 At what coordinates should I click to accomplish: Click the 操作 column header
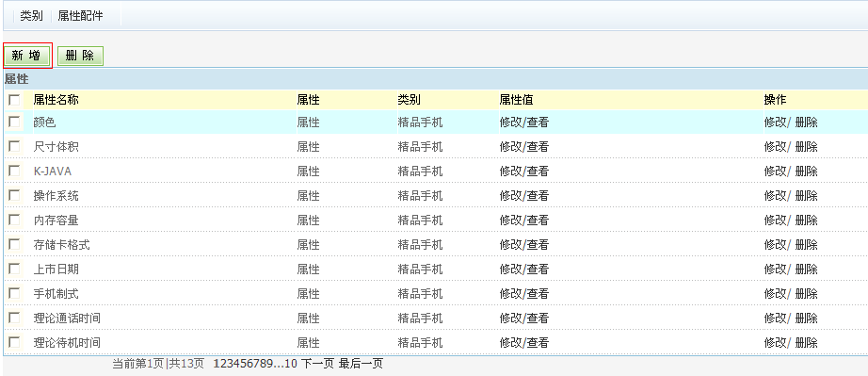pyautogui.click(x=776, y=100)
